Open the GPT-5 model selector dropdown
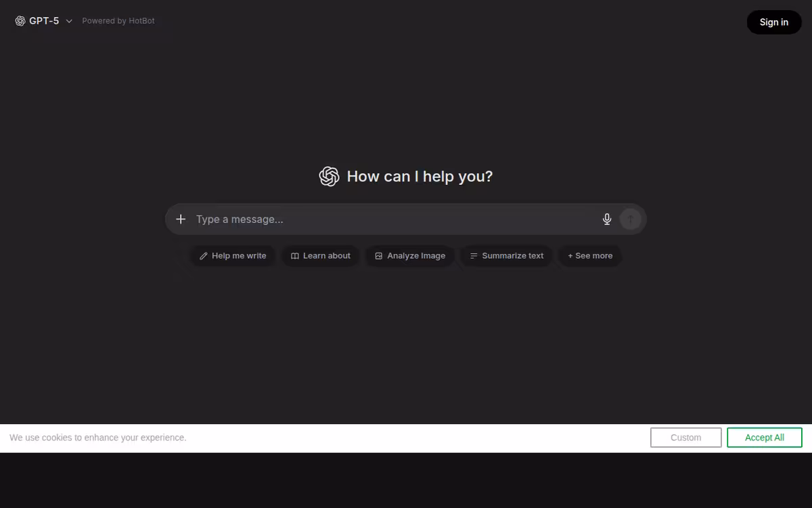The width and height of the screenshot is (812, 508). [44, 21]
